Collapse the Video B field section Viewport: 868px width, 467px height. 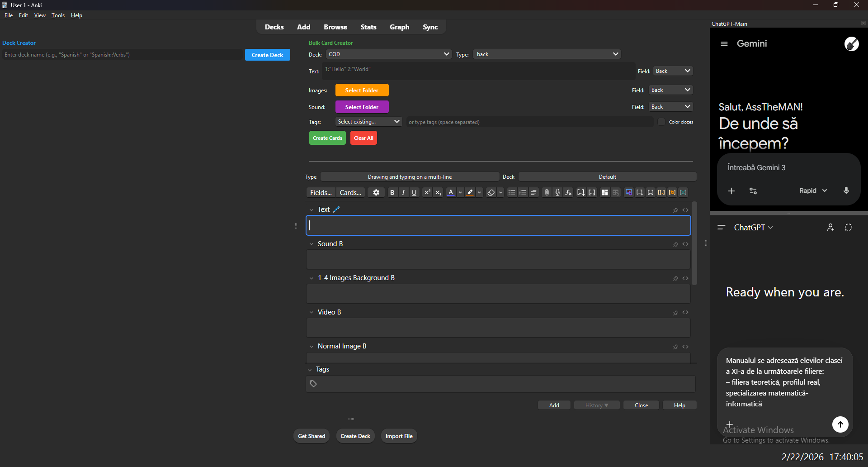[x=311, y=312]
